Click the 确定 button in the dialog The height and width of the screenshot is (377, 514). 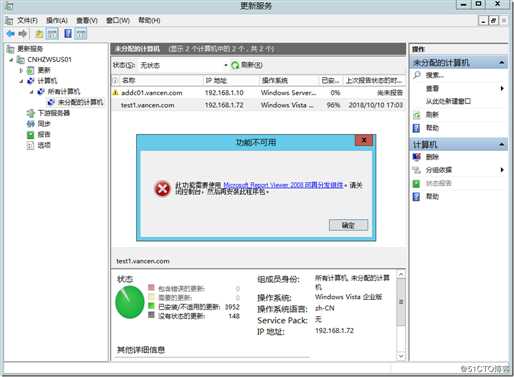348,225
